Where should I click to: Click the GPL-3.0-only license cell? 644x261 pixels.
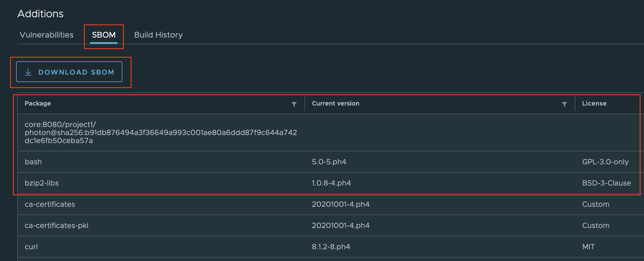(x=605, y=162)
